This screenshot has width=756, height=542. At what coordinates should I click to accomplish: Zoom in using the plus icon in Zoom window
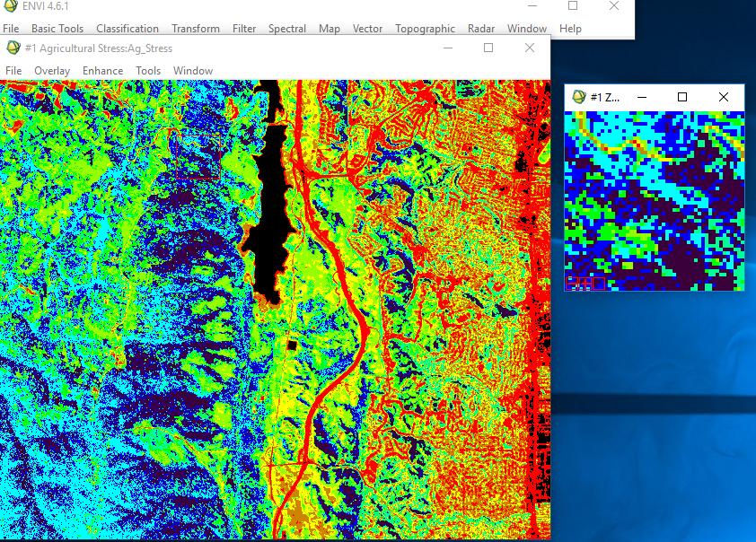tap(585, 284)
